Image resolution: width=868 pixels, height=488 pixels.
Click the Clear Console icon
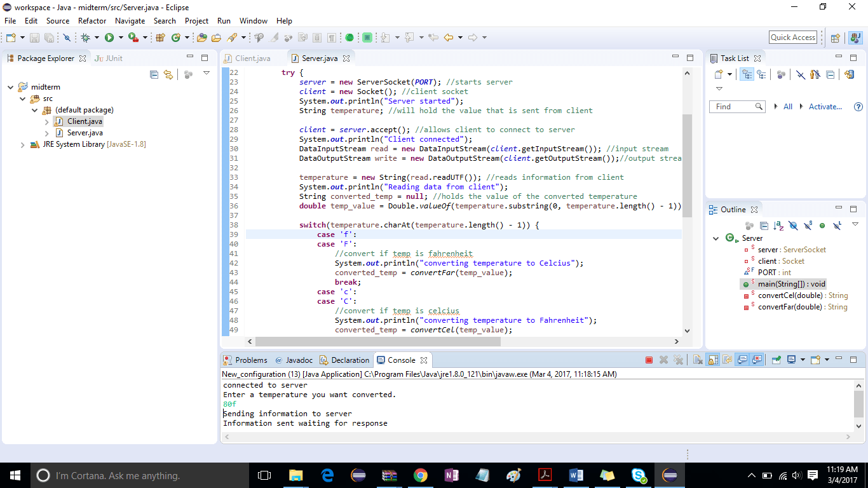(696, 360)
